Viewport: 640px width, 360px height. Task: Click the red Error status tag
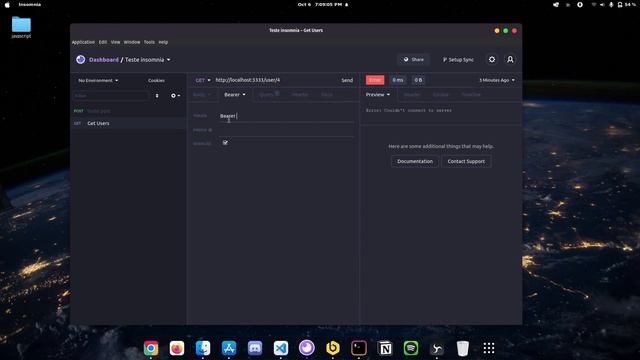pyautogui.click(x=375, y=80)
